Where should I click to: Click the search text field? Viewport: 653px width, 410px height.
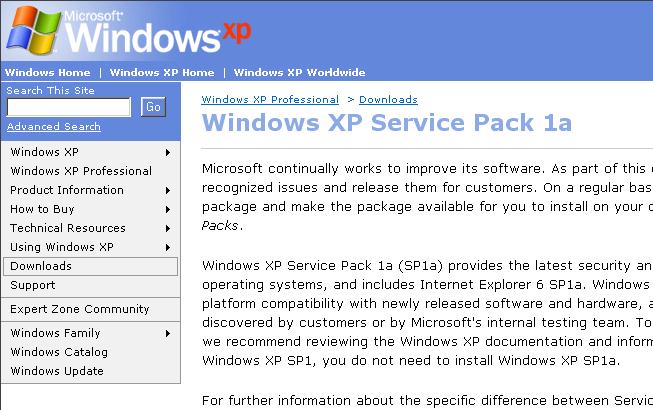(x=69, y=107)
